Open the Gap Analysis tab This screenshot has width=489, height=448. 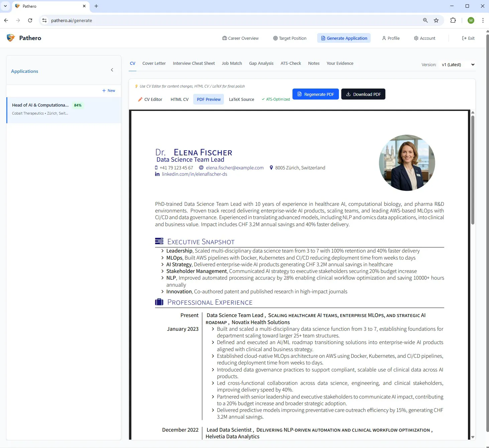pyautogui.click(x=261, y=63)
